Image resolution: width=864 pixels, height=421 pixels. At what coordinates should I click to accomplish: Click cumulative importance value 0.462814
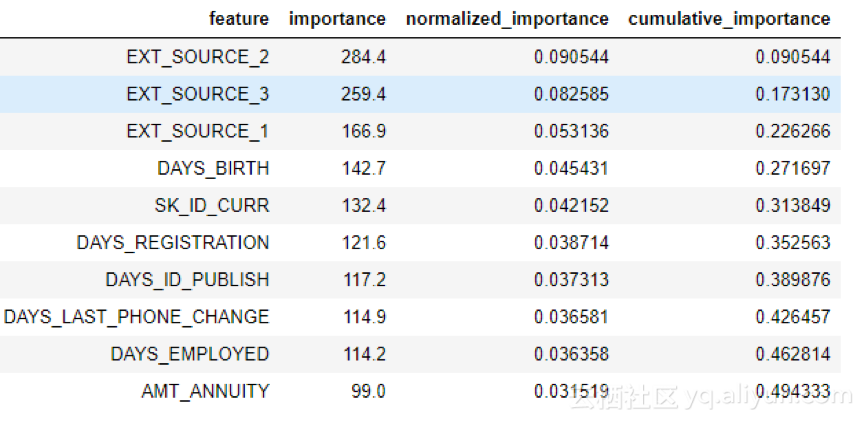pyautogui.click(x=793, y=354)
